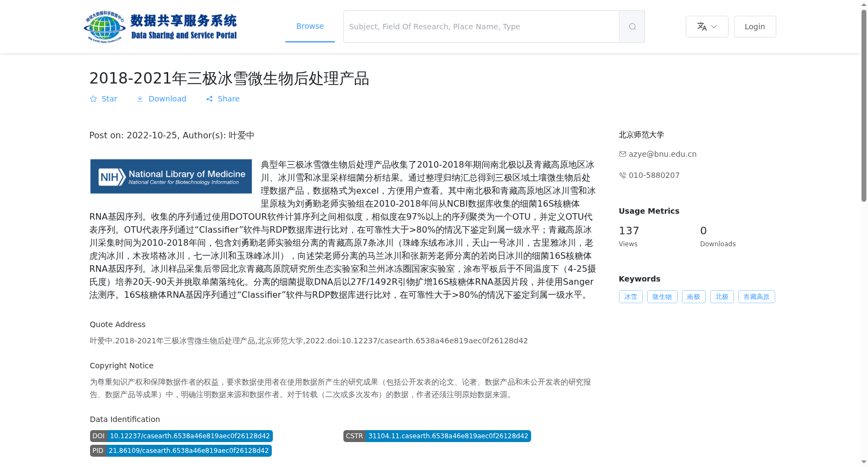Focus the subject search input field
This screenshot has height=467, width=868.
tap(481, 27)
